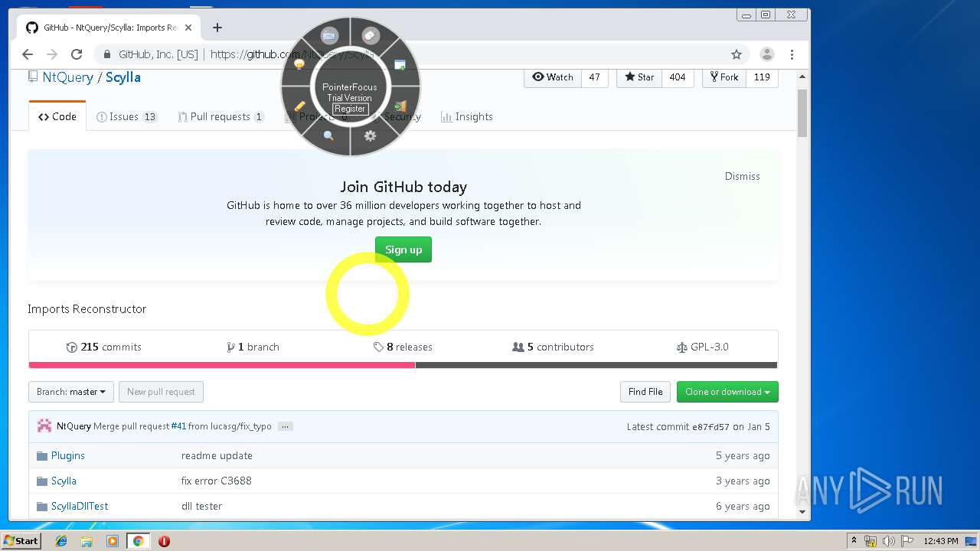
Task: Expand the Clone or download dropdown
Action: point(727,392)
